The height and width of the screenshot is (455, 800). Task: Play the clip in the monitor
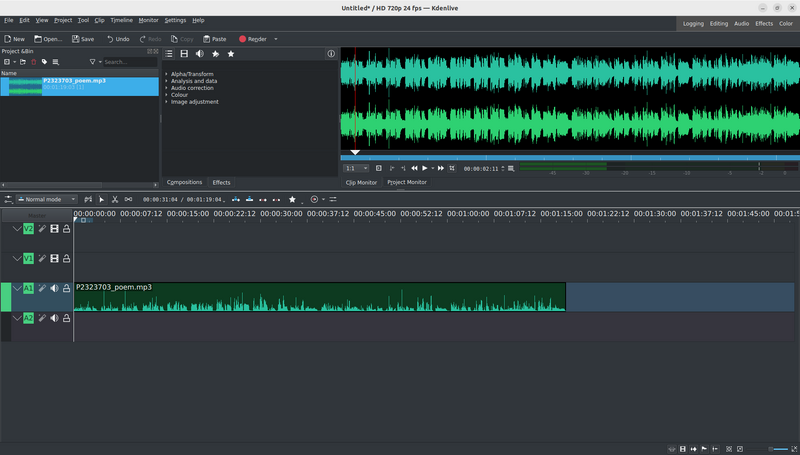pyautogui.click(x=425, y=168)
